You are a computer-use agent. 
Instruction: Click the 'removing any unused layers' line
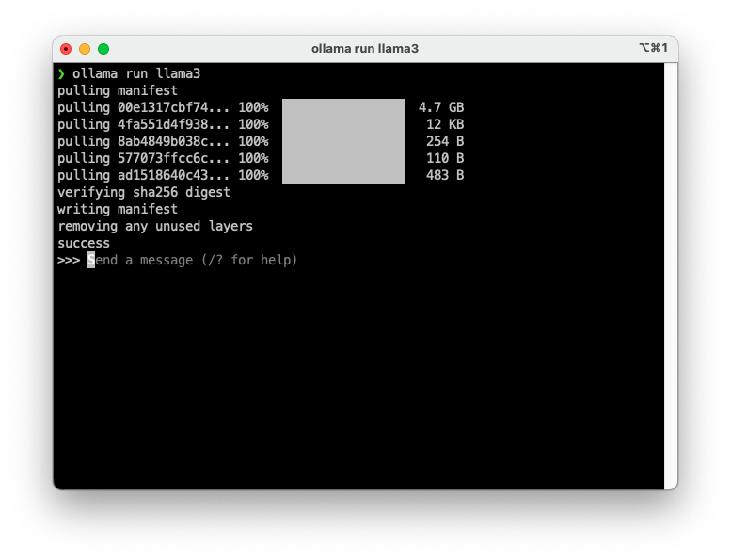(155, 226)
